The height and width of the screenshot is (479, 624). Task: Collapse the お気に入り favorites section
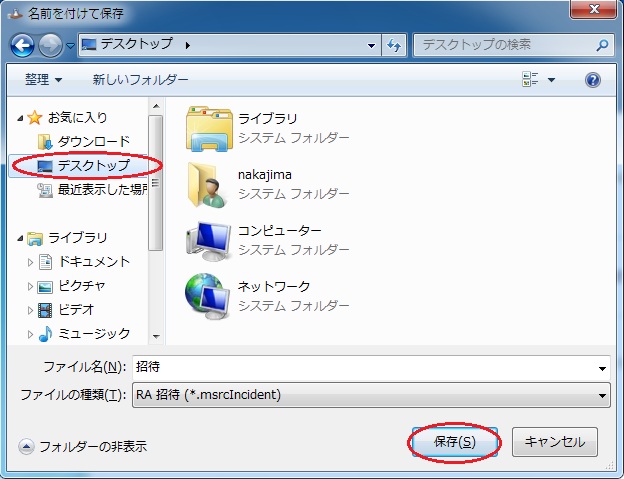tap(21, 118)
